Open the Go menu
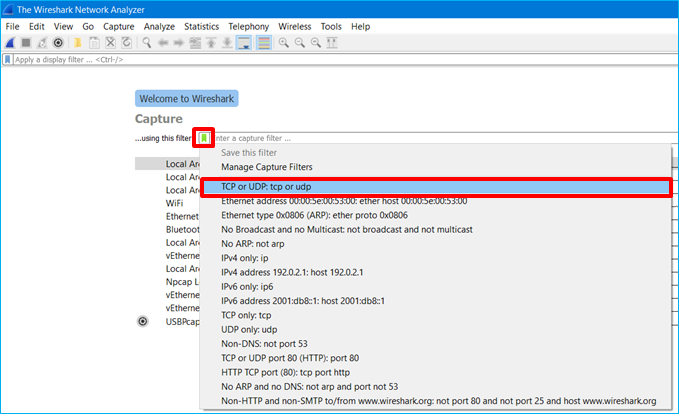The height and width of the screenshot is (414, 679). [88, 26]
